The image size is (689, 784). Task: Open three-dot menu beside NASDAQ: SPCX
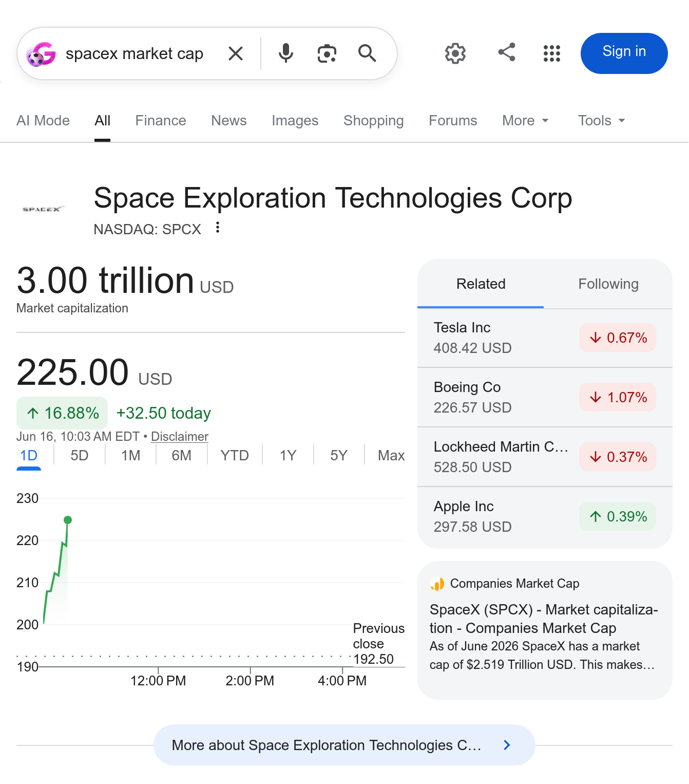[218, 228]
